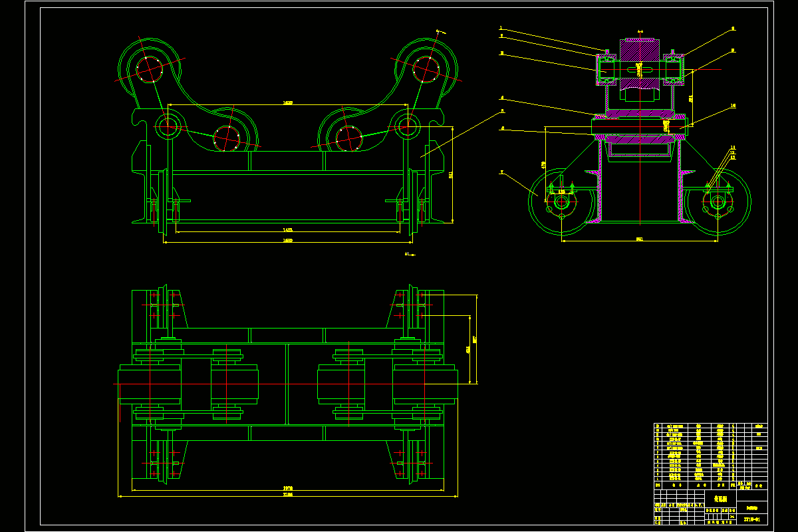Select callout number 11 label
Screen dimensions: 798x532
733,148
